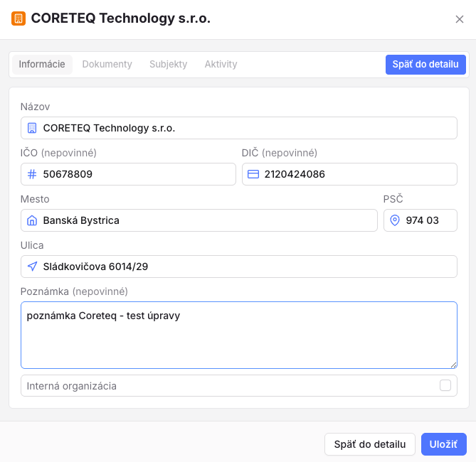Open the Subjekty tab
476x462 pixels.
pyautogui.click(x=168, y=64)
